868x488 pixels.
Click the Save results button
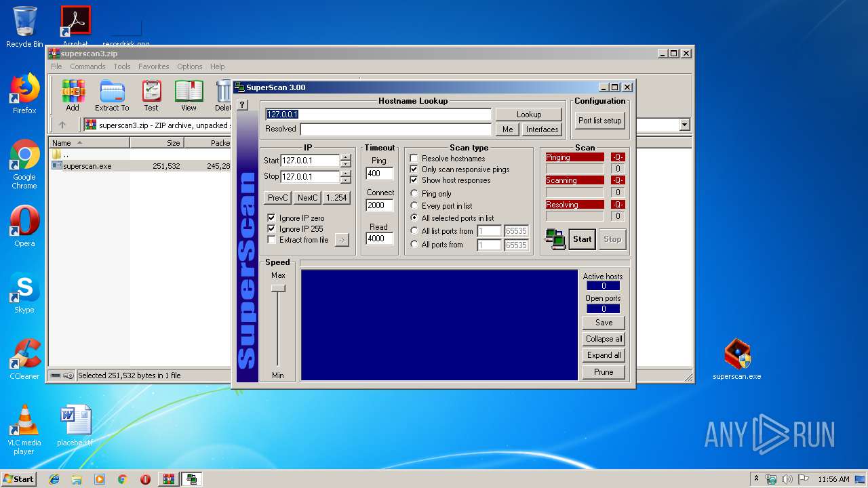pos(604,323)
